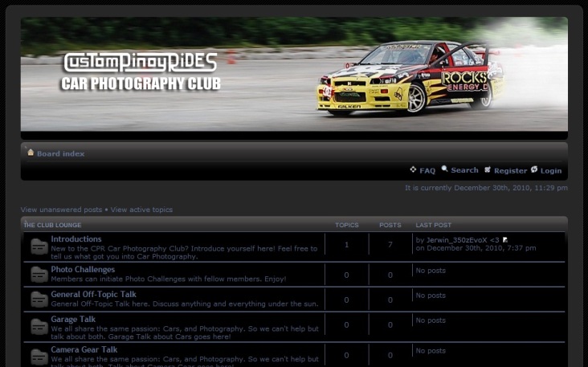Click the FAQ icon in navigation bar

413,169
